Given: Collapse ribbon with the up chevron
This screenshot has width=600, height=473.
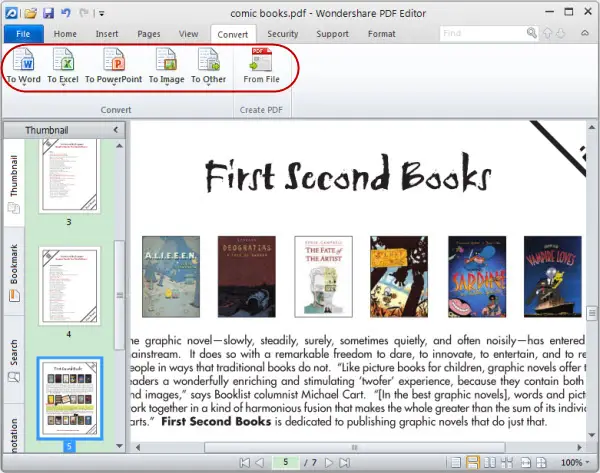Looking at the screenshot, I should (x=585, y=33).
